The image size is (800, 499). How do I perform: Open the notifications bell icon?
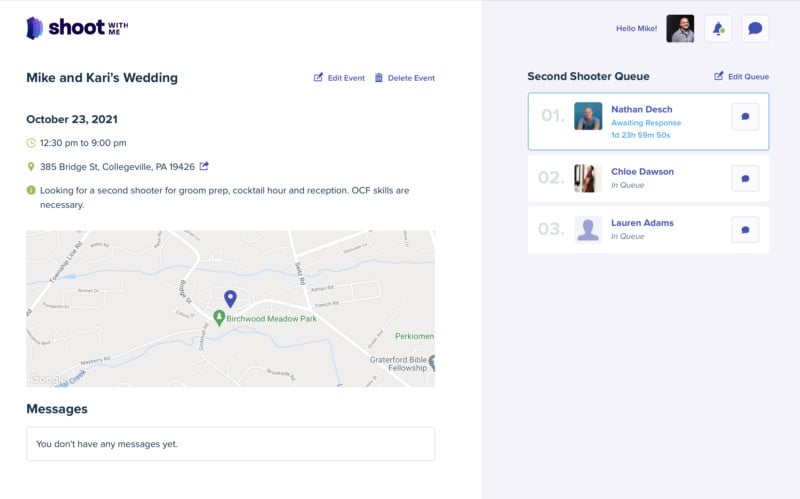[x=717, y=29]
